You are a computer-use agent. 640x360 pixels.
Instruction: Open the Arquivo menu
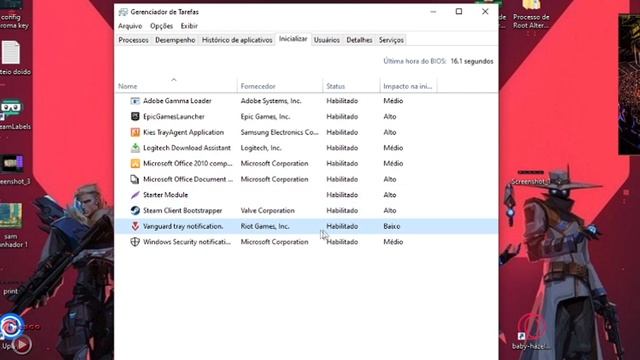tap(130, 26)
